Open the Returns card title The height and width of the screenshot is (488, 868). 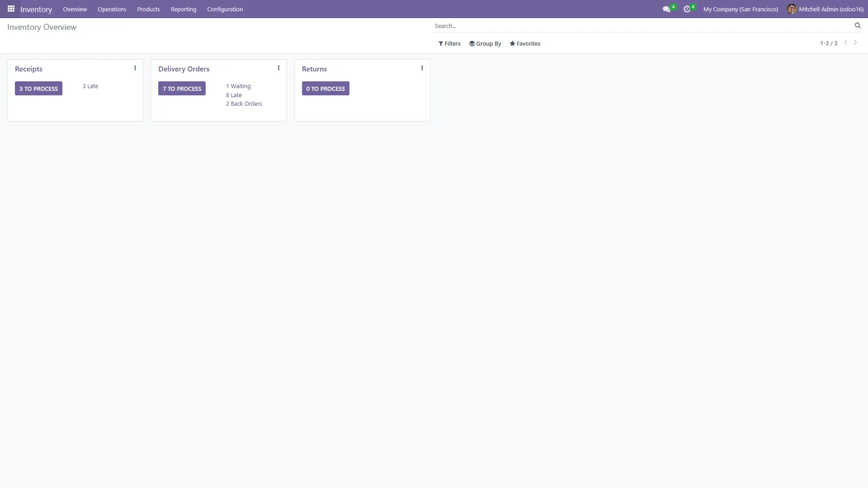tap(314, 69)
